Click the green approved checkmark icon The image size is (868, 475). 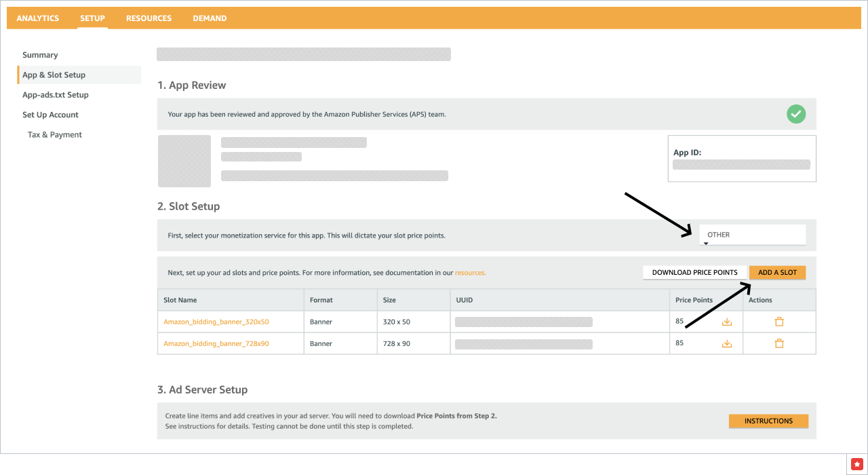click(796, 114)
